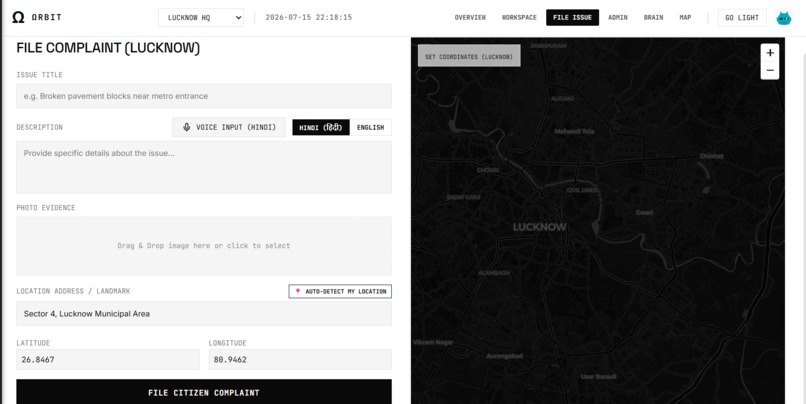Focus the Issue Title input field
The height and width of the screenshot is (404, 806).
pyautogui.click(x=204, y=96)
